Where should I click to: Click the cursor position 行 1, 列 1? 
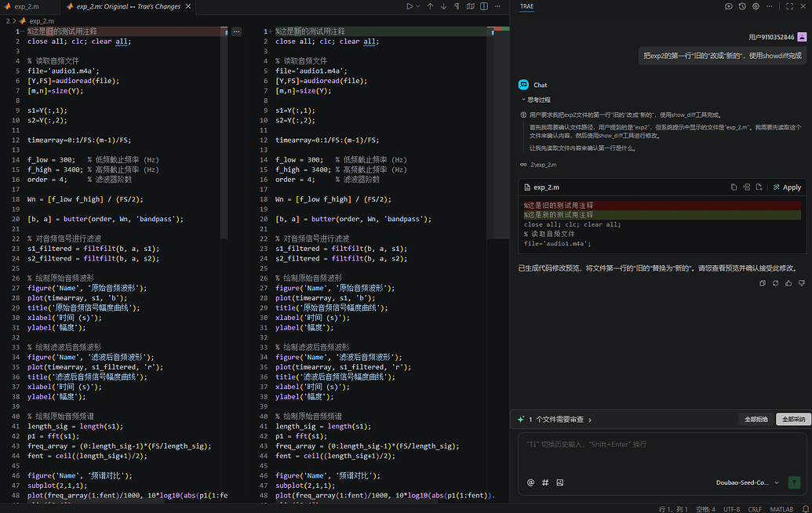[673, 509]
